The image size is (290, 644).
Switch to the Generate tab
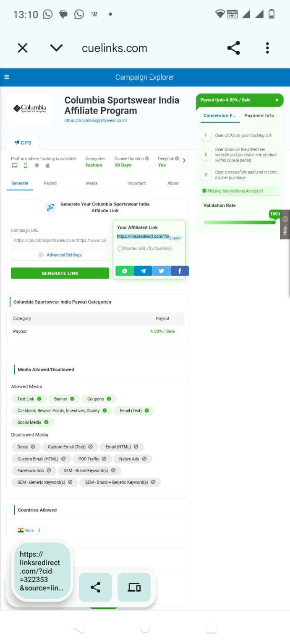point(20,183)
